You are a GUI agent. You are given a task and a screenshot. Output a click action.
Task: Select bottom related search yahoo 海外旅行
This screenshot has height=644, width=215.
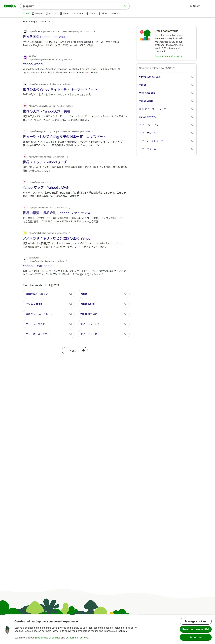tap(103, 314)
